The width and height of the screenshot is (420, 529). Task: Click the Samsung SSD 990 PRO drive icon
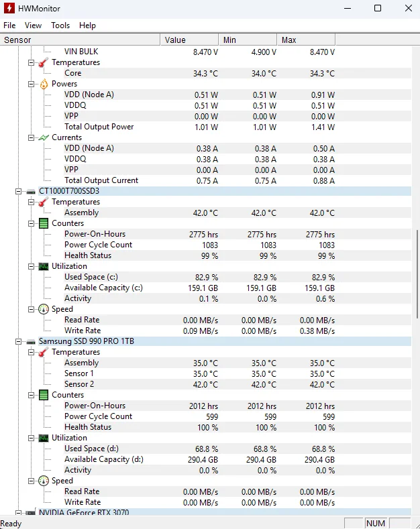coord(31,341)
